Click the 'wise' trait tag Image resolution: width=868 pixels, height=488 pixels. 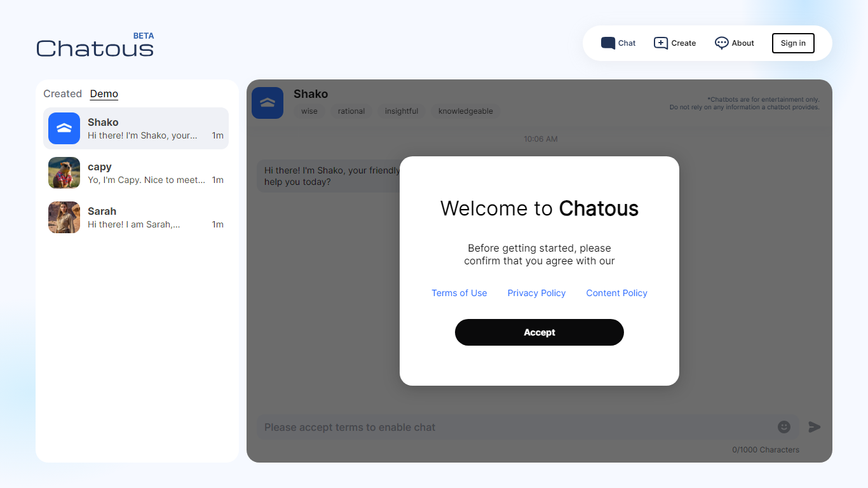(x=309, y=111)
